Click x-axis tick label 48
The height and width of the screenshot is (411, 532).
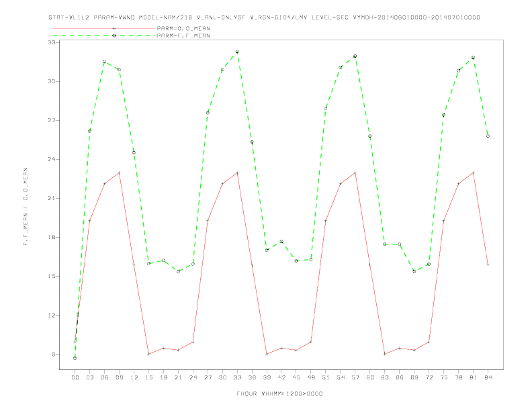coord(311,377)
